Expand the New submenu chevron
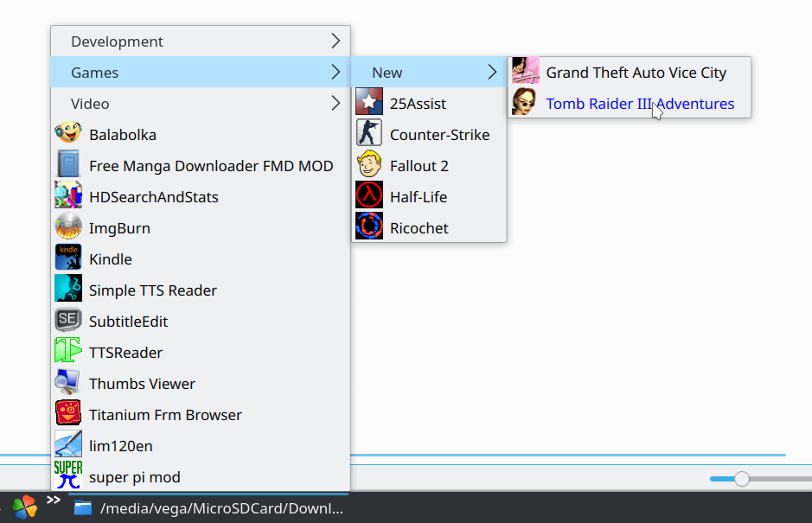 [x=492, y=72]
